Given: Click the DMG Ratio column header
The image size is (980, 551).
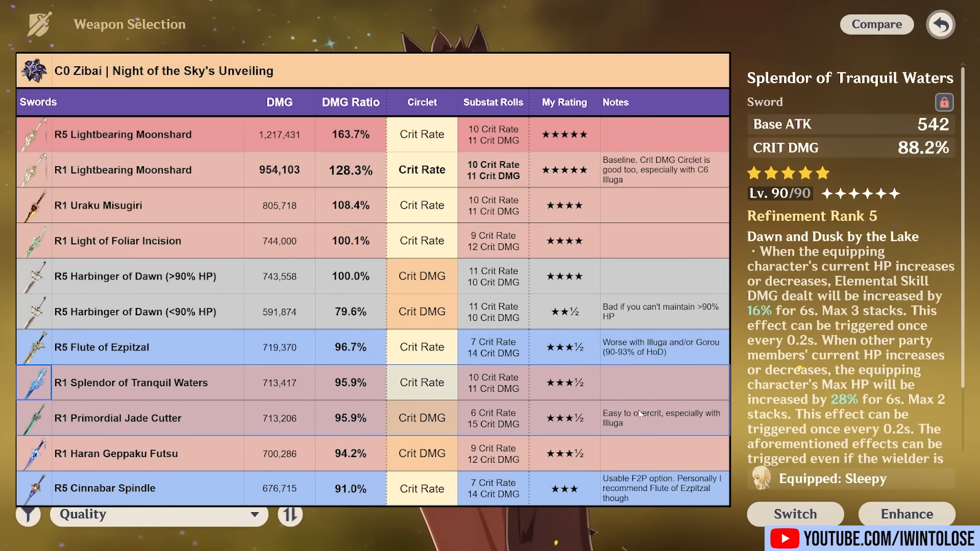Looking at the screenshot, I should click(x=351, y=102).
